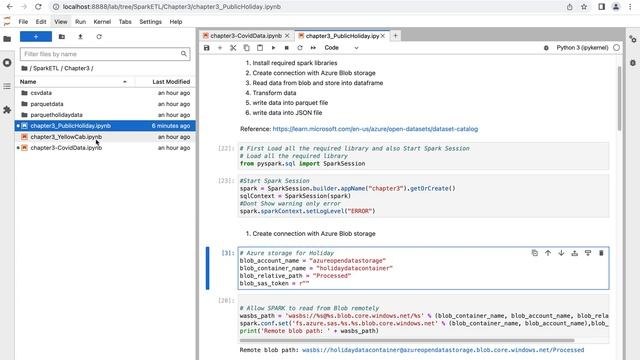Viewport: 640px width, 360px height.
Task: Open the Azure open datasets catalog link
Action: pyautogui.click(x=375, y=129)
